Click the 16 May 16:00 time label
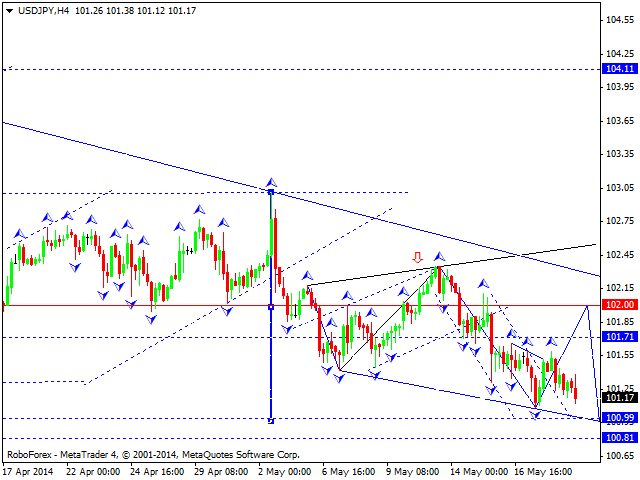The width and height of the screenshot is (640, 480). [x=541, y=470]
